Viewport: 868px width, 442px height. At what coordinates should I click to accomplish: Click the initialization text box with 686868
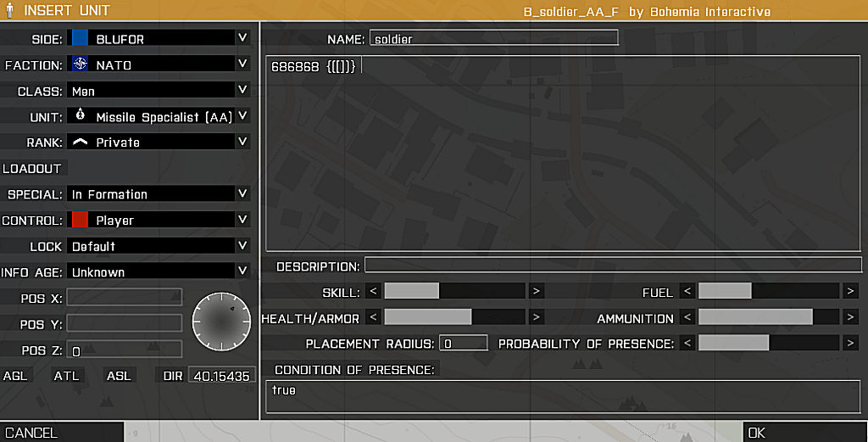tap(563, 154)
